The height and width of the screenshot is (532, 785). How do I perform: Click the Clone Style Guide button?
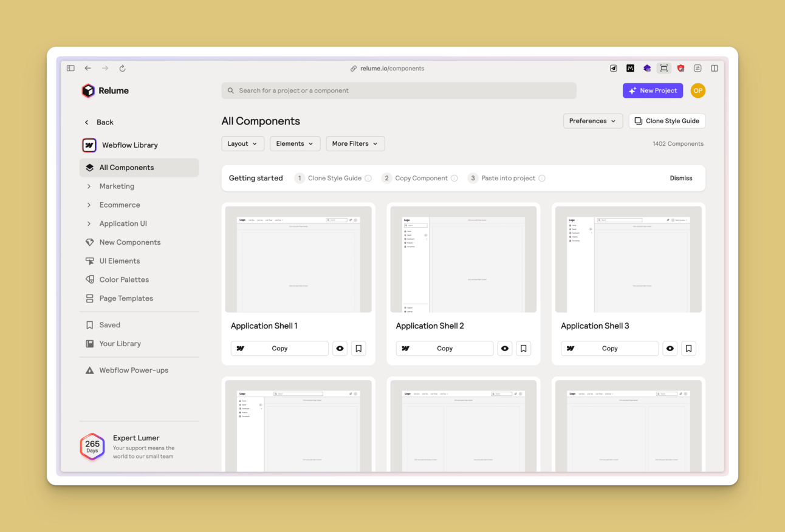point(667,121)
